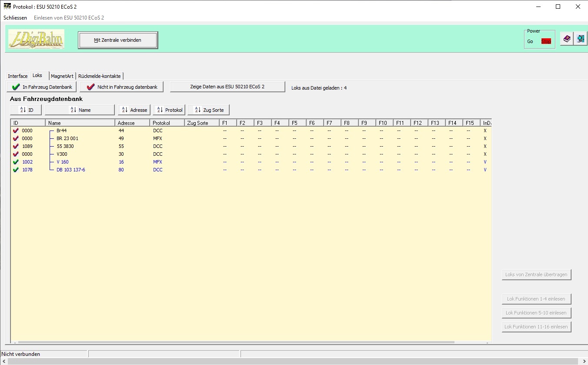Click address 16 in V 160 row

coord(121,162)
